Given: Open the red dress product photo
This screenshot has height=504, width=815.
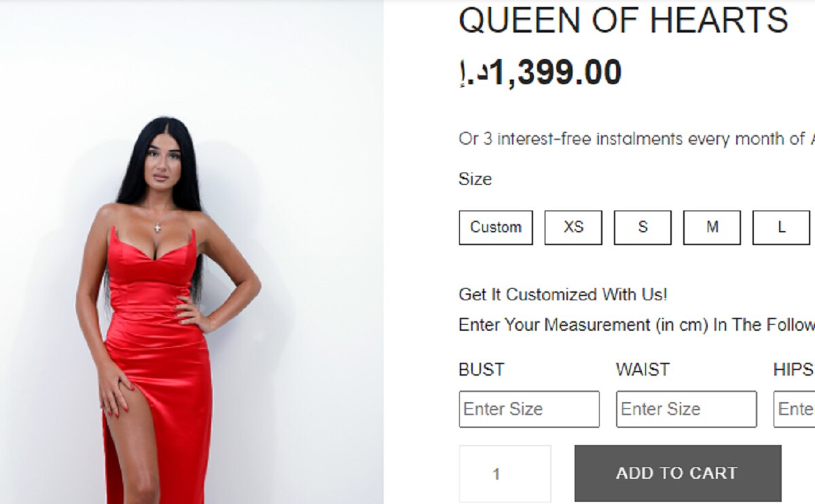Looking at the screenshot, I should 192,252.
